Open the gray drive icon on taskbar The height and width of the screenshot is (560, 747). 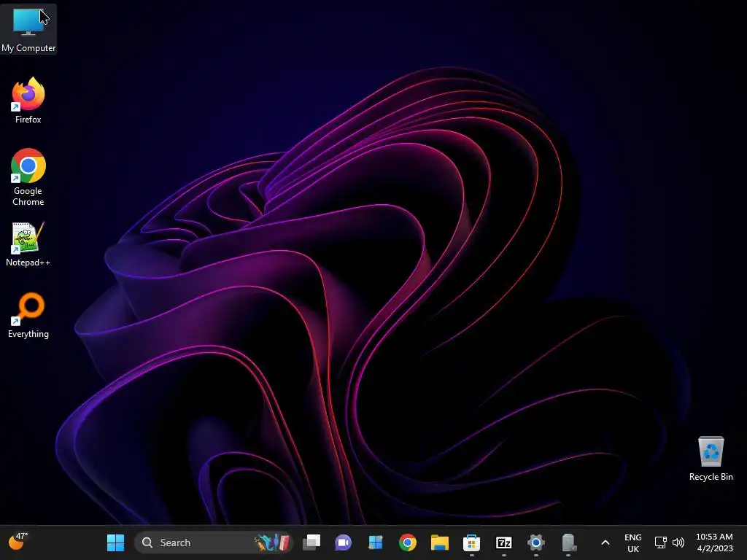coord(568,542)
